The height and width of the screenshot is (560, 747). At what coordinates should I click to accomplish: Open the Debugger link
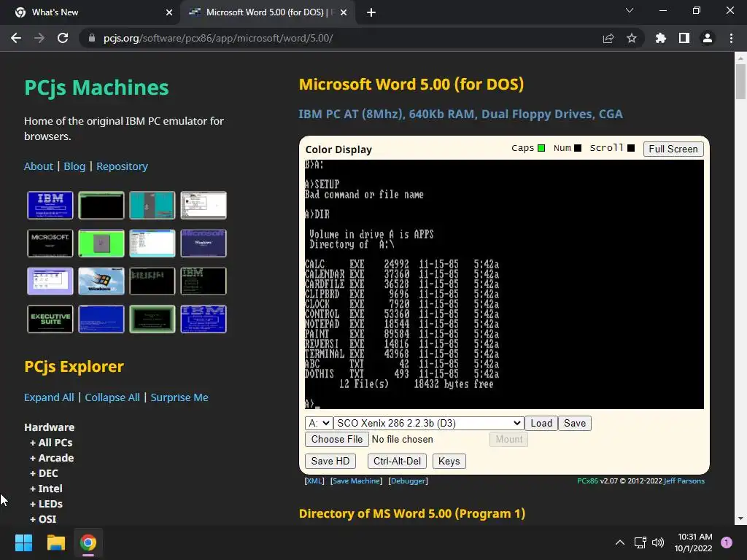(x=409, y=481)
